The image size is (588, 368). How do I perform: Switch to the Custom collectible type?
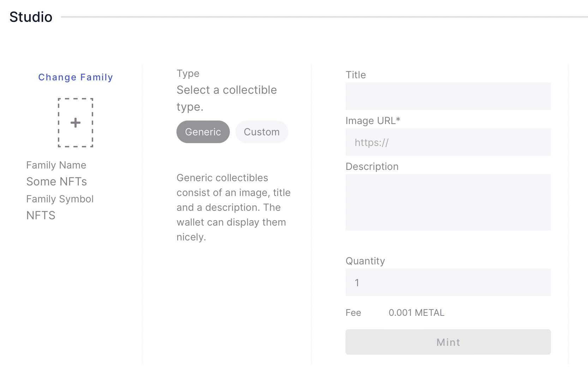coord(262,132)
